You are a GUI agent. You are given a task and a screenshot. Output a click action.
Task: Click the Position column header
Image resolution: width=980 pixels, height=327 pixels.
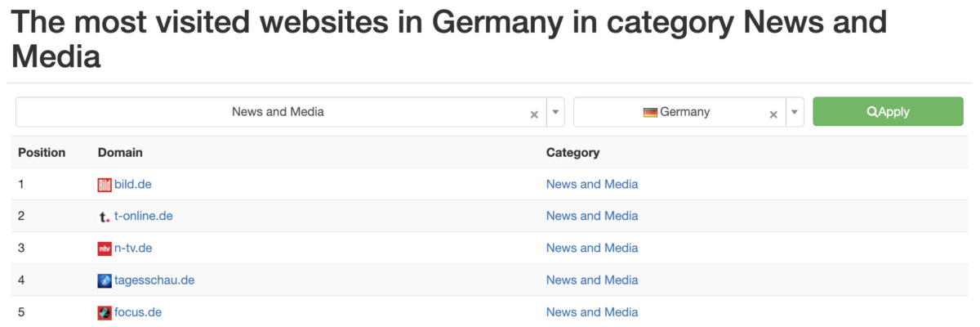[42, 153]
